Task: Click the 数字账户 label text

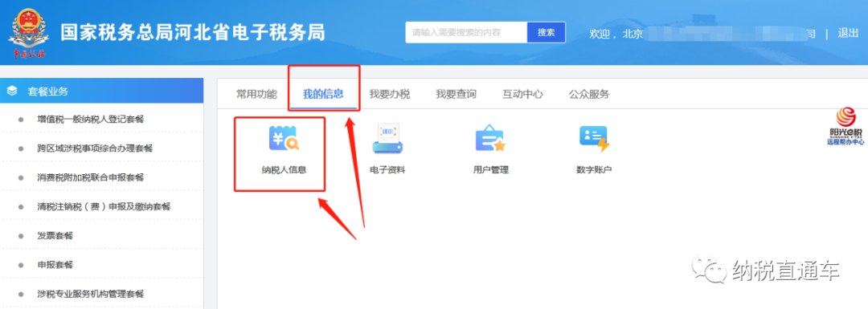Action: point(594,169)
